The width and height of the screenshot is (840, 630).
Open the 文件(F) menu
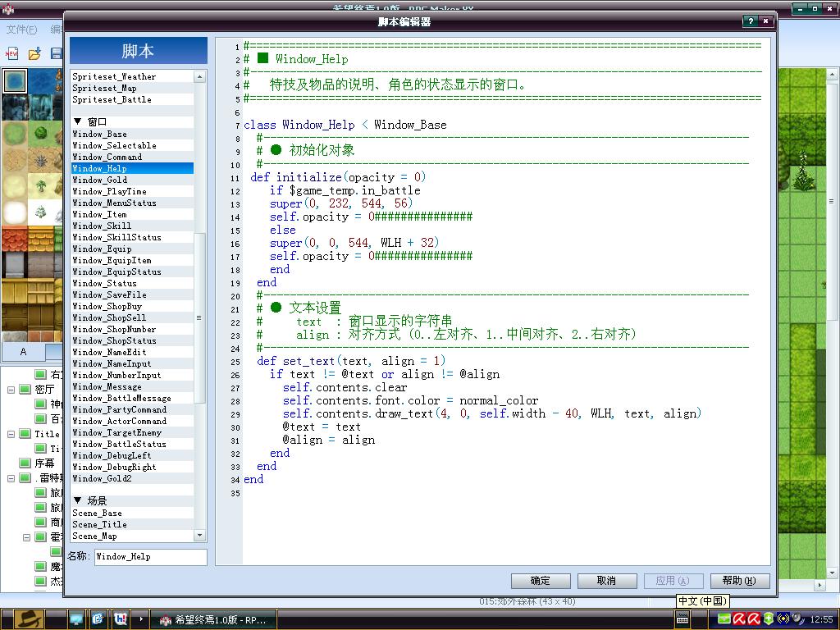(x=21, y=30)
